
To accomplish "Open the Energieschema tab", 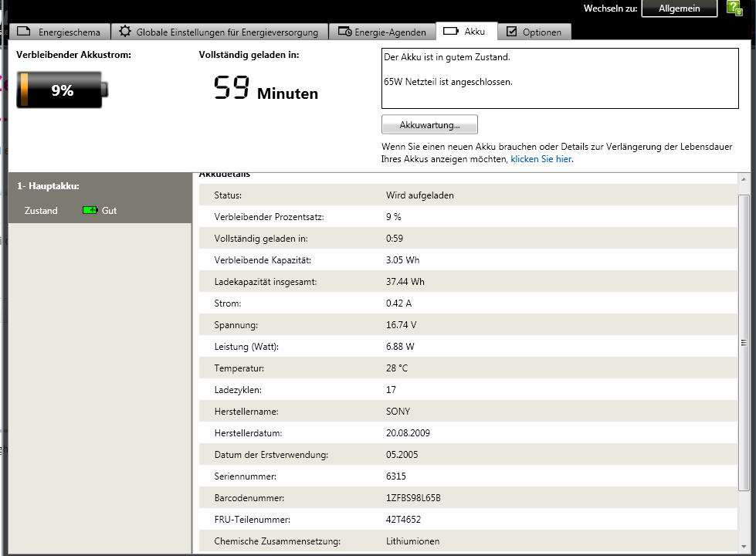I will [69, 32].
